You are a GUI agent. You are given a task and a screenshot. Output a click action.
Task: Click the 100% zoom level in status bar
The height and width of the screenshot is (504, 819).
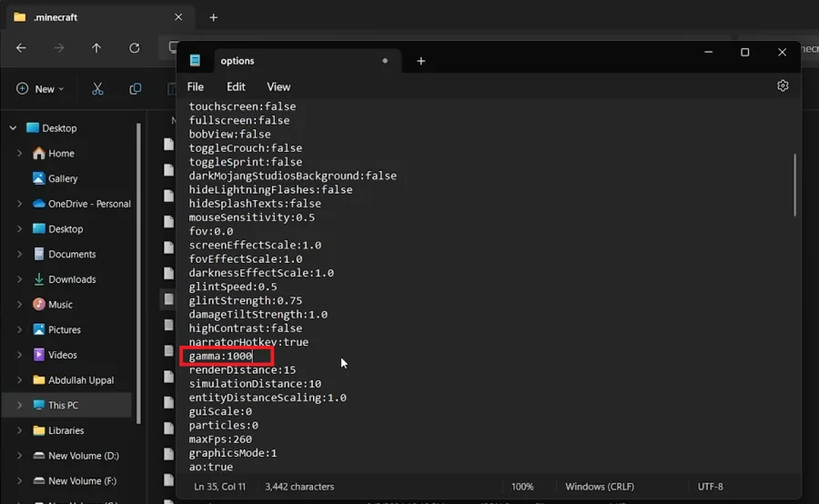[522, 487]
